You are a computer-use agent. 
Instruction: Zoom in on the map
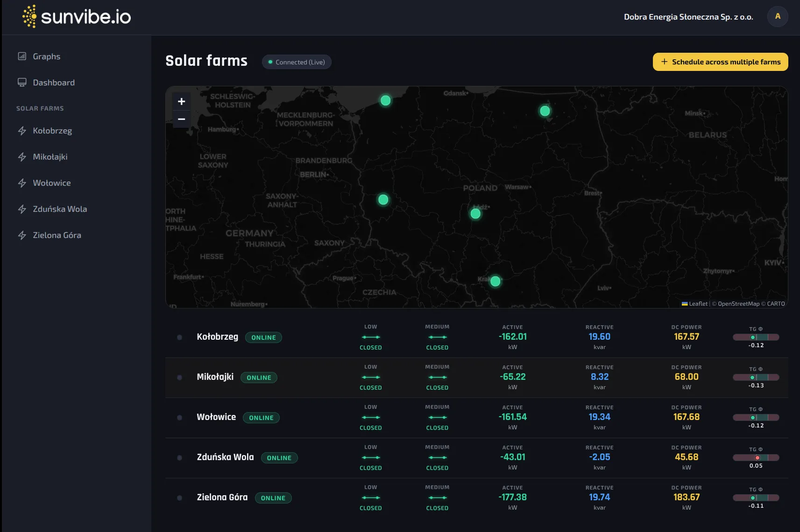(182, 101)
